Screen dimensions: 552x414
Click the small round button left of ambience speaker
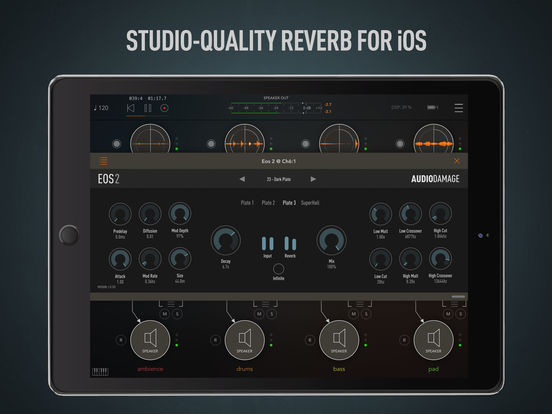[121, 340]
